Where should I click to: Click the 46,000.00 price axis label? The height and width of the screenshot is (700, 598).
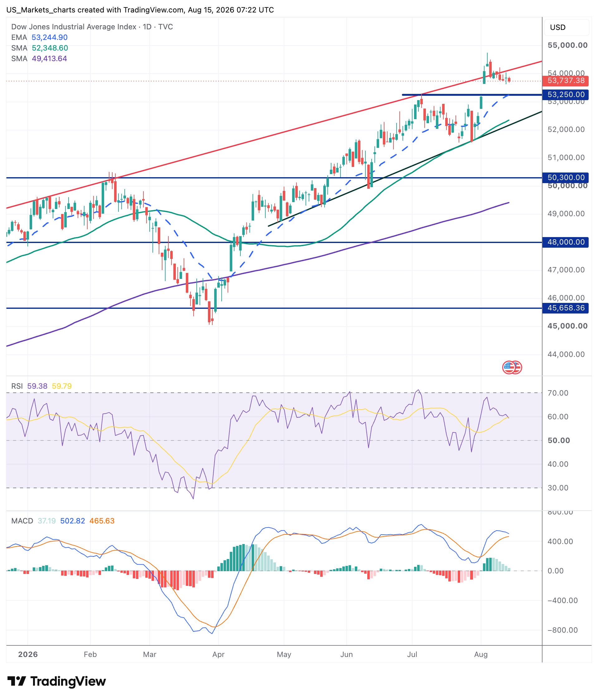coord(566,298)
